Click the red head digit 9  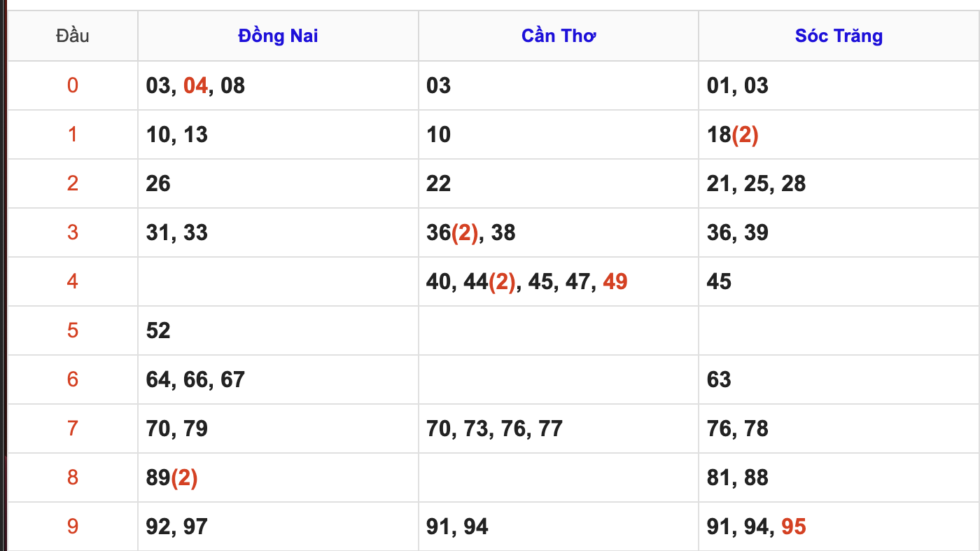tap(73, 526)
